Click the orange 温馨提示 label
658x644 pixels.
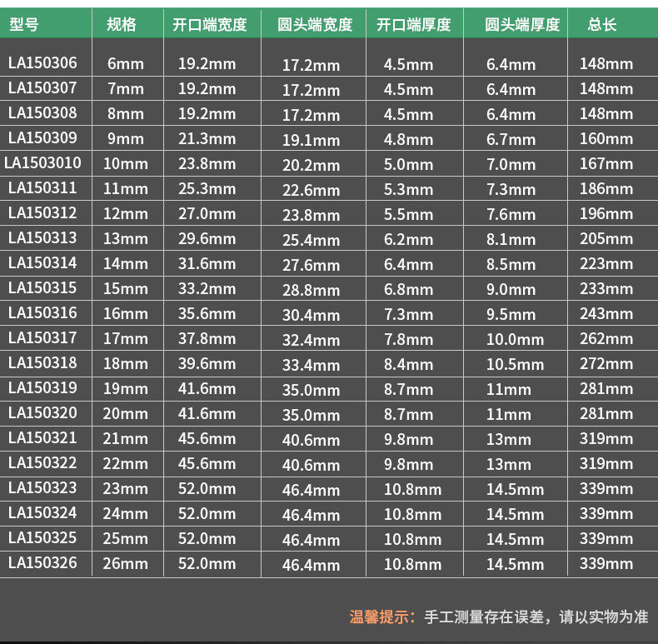tap(381, 617)
